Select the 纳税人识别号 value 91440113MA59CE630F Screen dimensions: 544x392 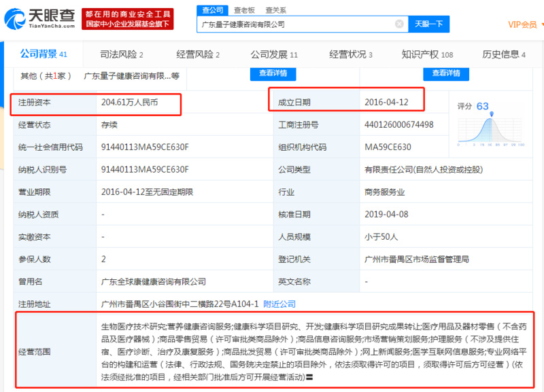tap(145, 169)
